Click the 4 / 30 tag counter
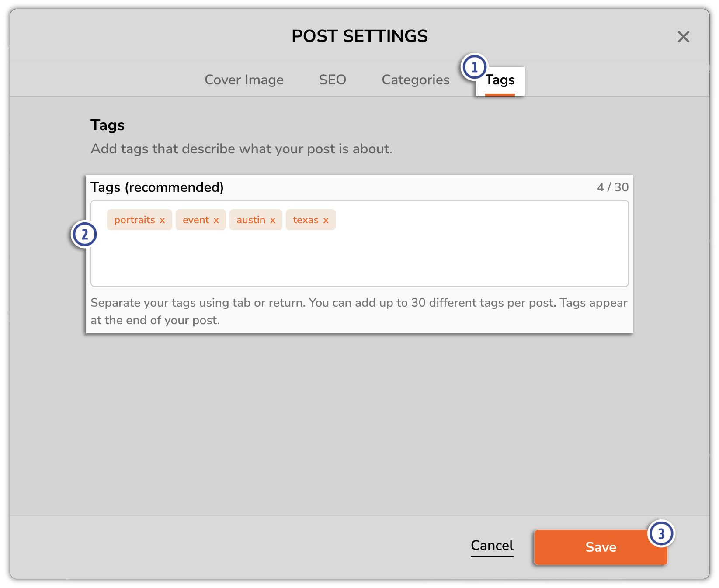The image size is (719, 588). (x=613, y=187)
